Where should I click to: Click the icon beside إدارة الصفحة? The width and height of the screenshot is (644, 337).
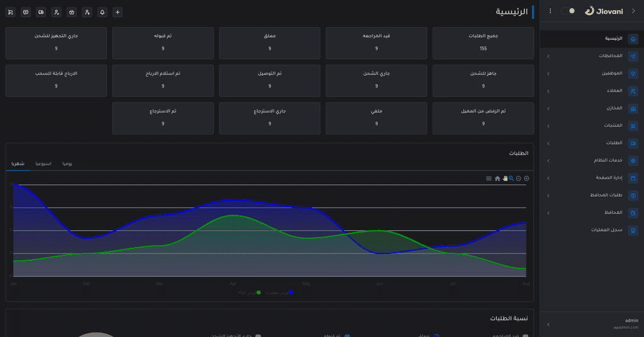(633, 178)
